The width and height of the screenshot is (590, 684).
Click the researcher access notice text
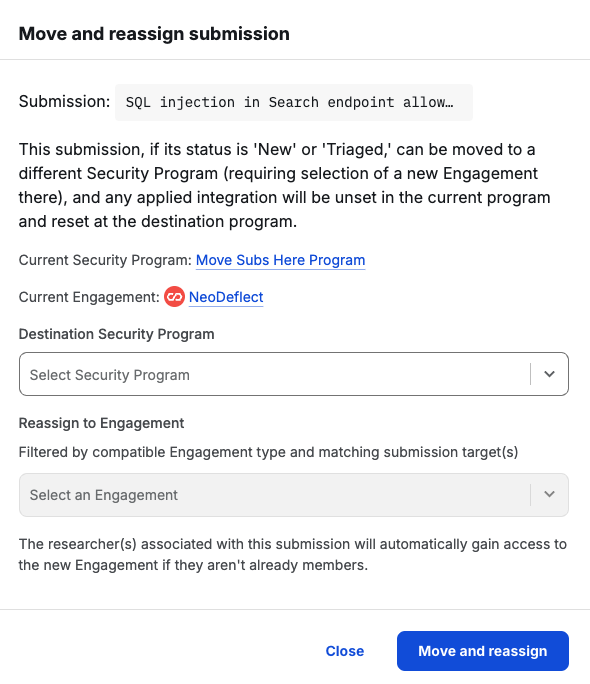(293, 554)
